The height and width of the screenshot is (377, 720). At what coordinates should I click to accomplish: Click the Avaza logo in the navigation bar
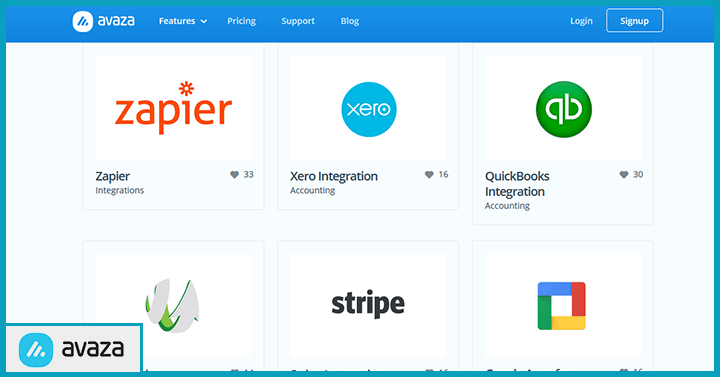(x=104, y=21)
